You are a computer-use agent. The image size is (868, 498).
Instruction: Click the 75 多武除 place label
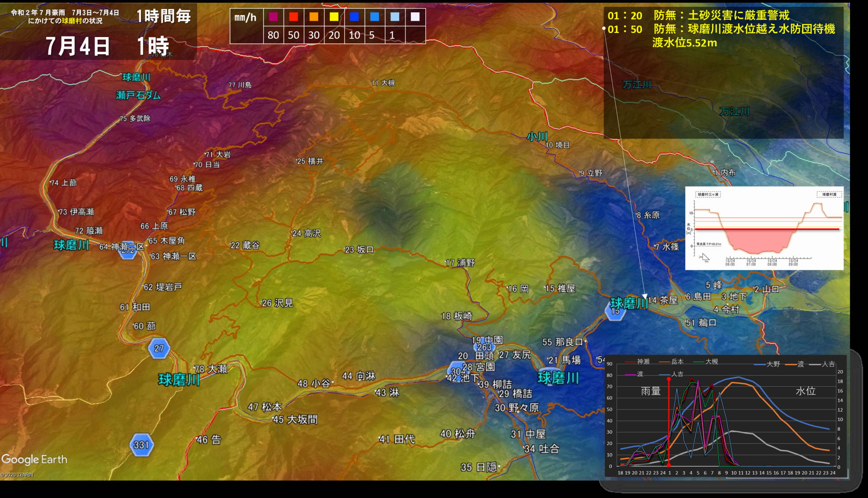[135, 118]
